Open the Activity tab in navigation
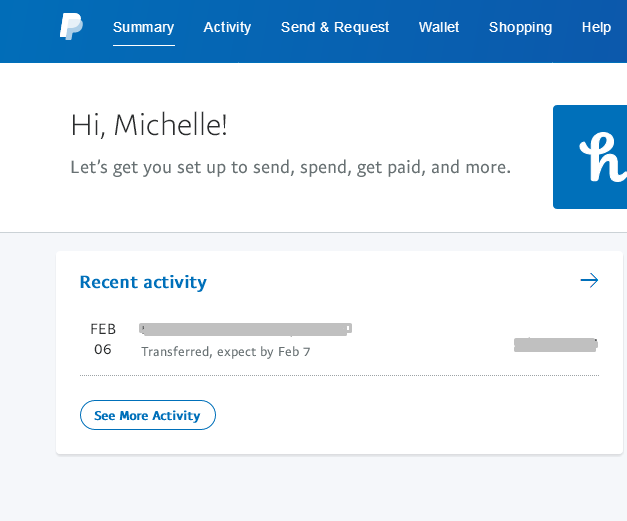The image size is (627, 521). (227, 27)
